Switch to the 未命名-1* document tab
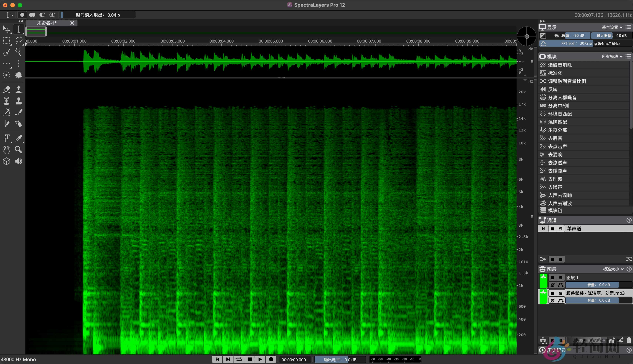633x364 pixels. pyautogui.click(x=47, y=23)
